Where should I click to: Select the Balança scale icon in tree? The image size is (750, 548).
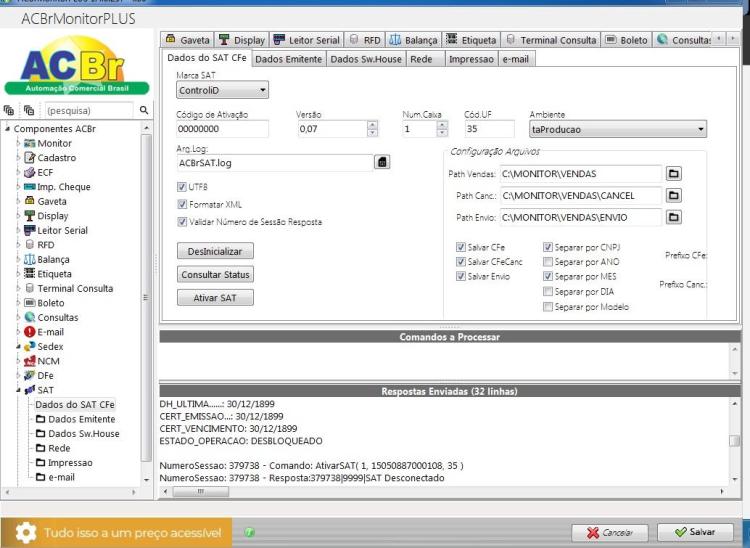click(x=30, y=259)
